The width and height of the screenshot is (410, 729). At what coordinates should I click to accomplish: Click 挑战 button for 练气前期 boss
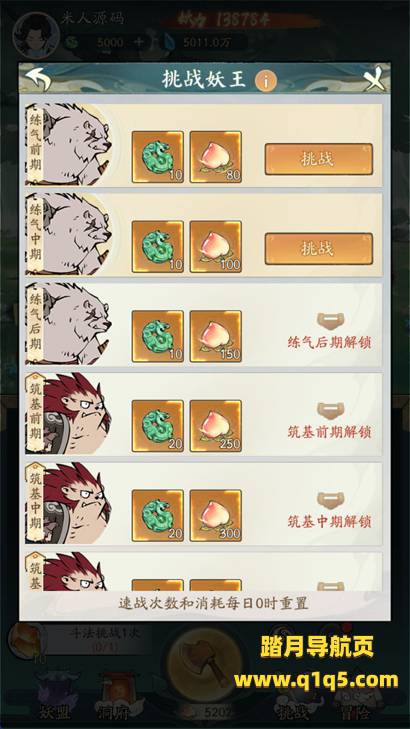pyautogui.click(x=319, y=159)
